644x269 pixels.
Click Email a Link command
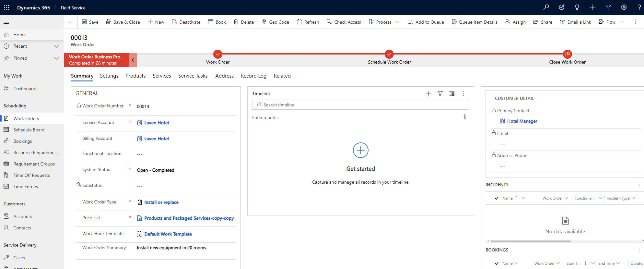tap(576, 22)
